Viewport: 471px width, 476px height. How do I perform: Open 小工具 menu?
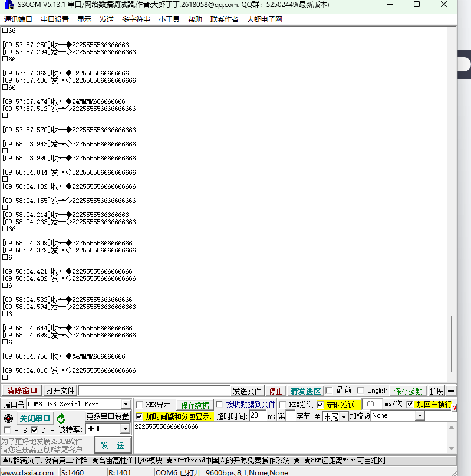click(169, 19)
